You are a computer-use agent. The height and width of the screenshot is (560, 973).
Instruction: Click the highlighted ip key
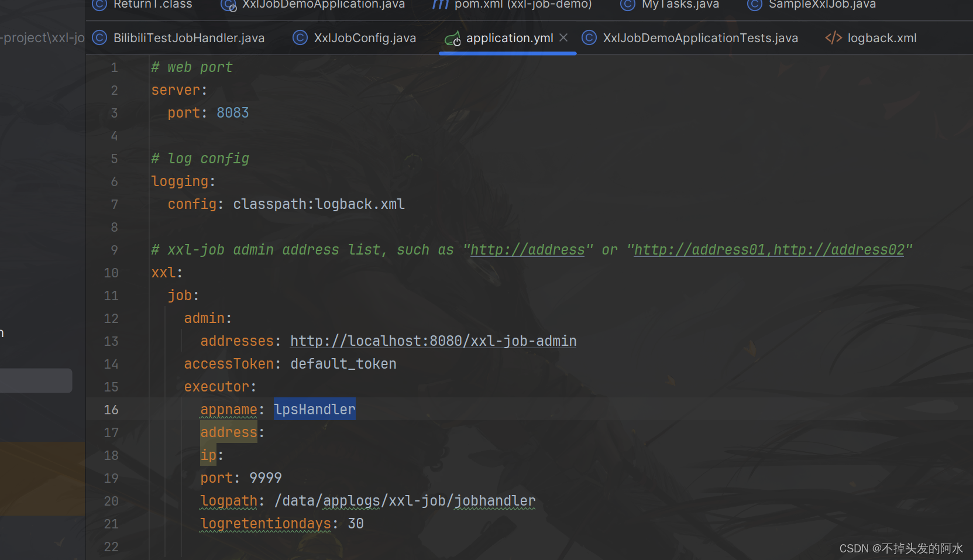[208, 455]
